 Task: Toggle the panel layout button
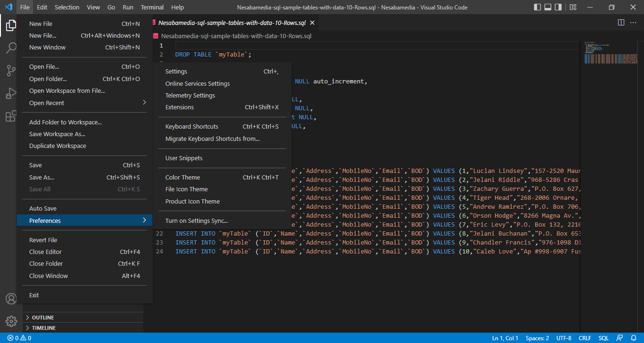click(548, 7)
